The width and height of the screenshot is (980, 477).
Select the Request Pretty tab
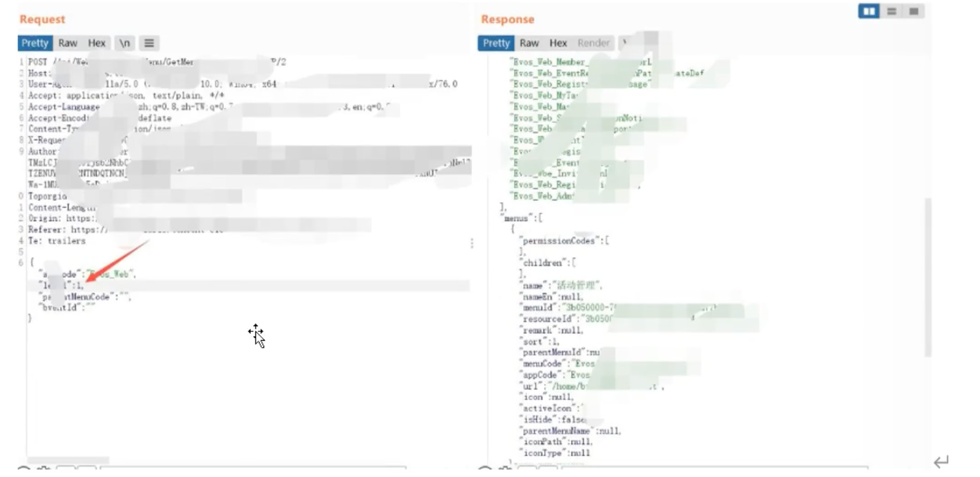tap(35, 44)
